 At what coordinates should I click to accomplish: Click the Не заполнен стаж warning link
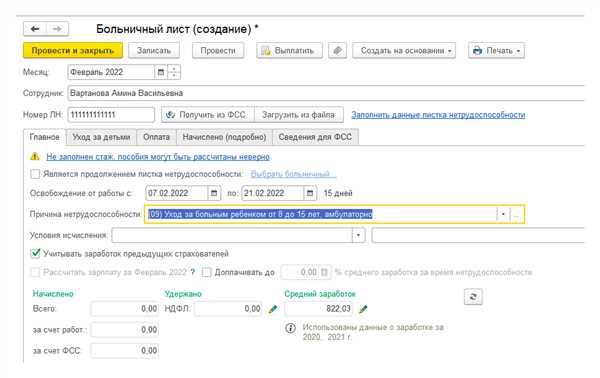click(158, 156)
